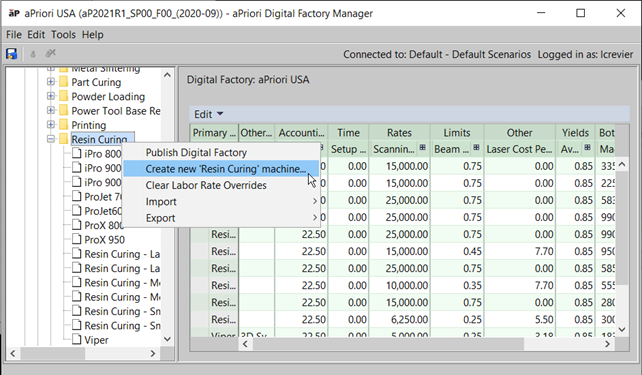Select the Printing folder label

[x=89, y=125]
